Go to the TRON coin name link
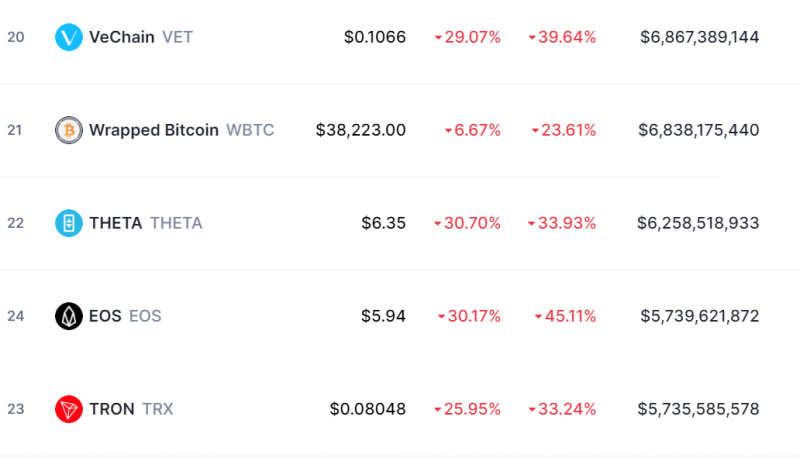Screen dimensions: 800x458 pyautogui.click(x=111, y=409)
